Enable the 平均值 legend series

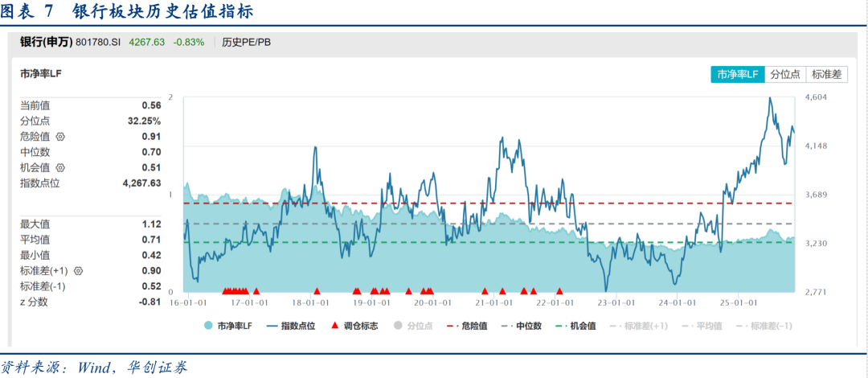pyautogui.click(x=701, y=326)
